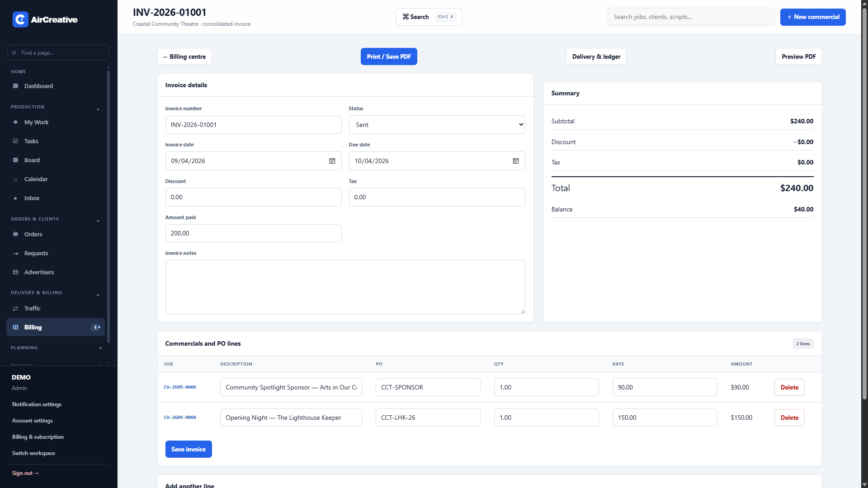Click Print / Save PDF button

click(389, 56)
